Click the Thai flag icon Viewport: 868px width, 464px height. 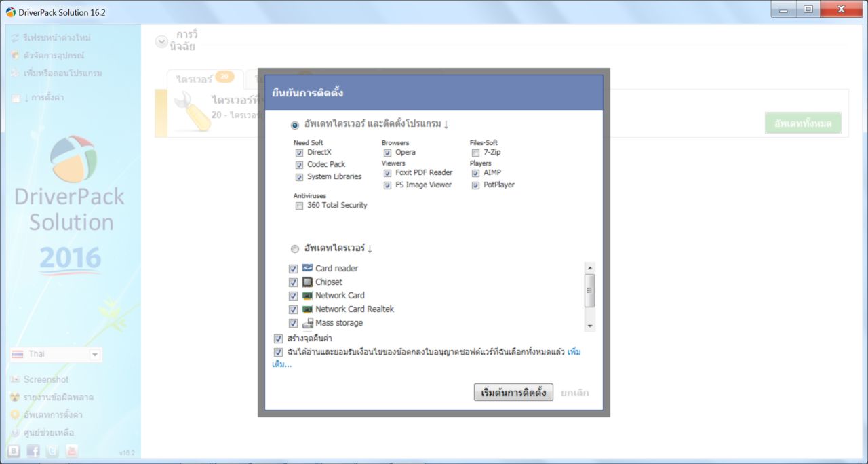(18, 354)
